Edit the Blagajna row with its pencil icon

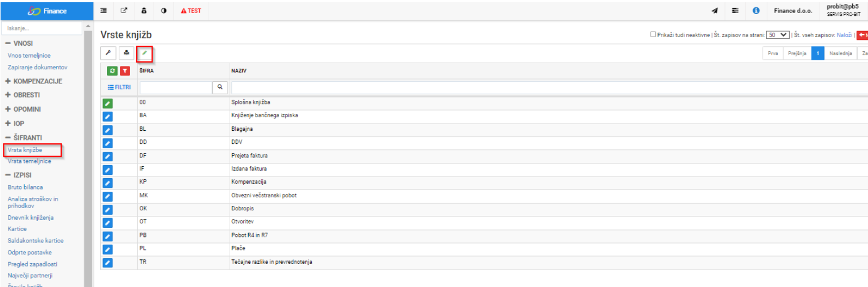108,130
